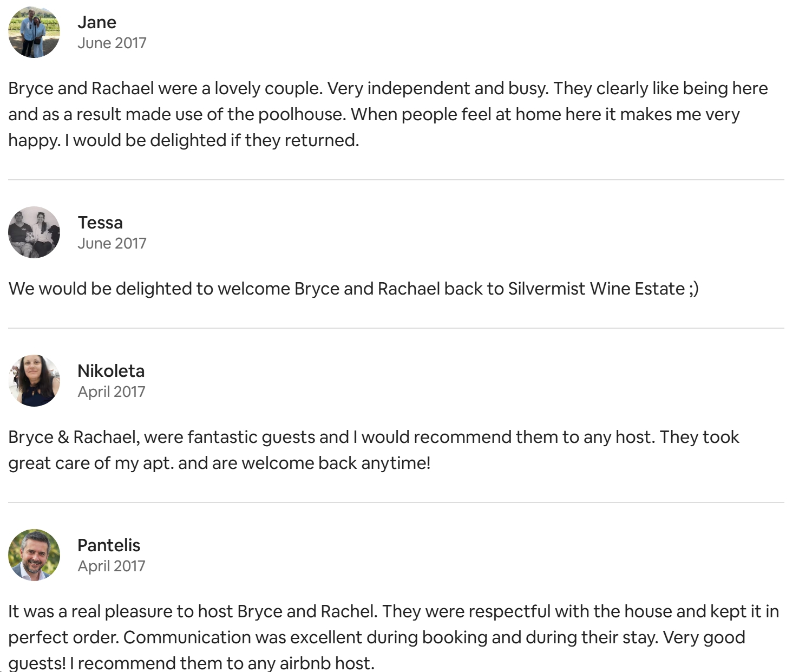Open reviewer name Jane
This screenshot has width=799, height=672.
pyautogui.click(x=96, y=22)
